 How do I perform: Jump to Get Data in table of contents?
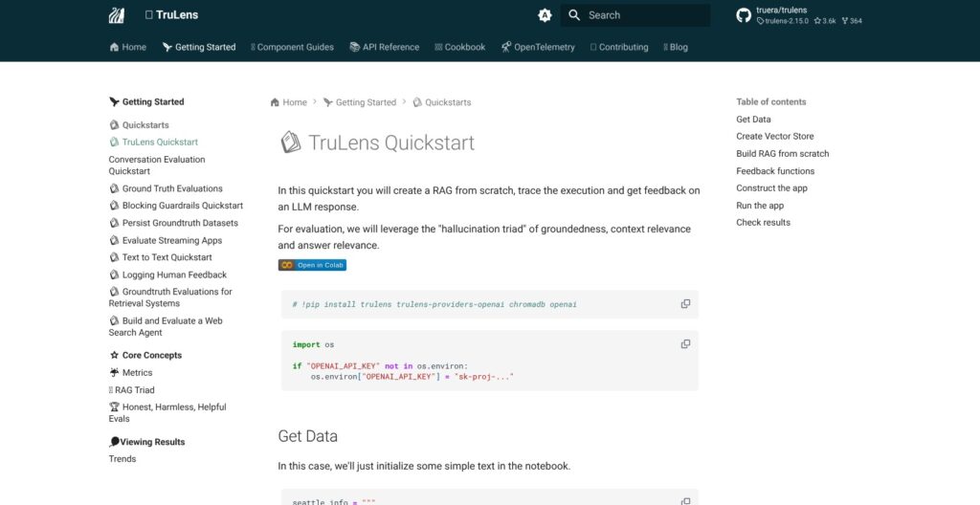click(753, 120)
